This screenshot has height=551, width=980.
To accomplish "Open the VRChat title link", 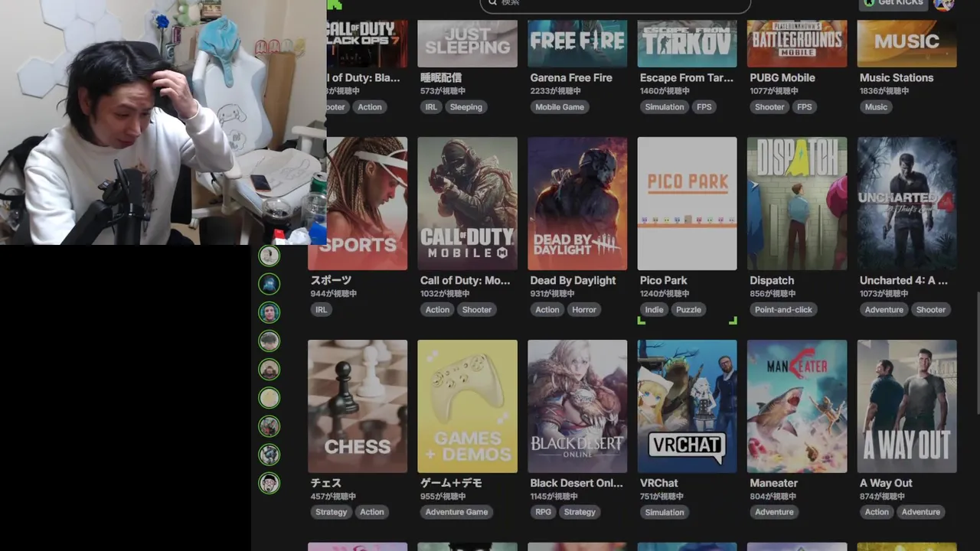I will coord(659,483).
